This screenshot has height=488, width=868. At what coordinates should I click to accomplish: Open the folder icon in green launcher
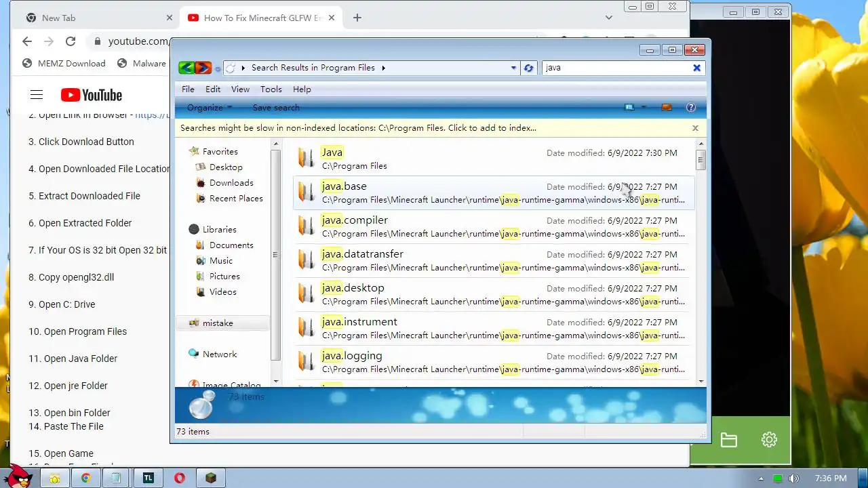tap(729, 440)
